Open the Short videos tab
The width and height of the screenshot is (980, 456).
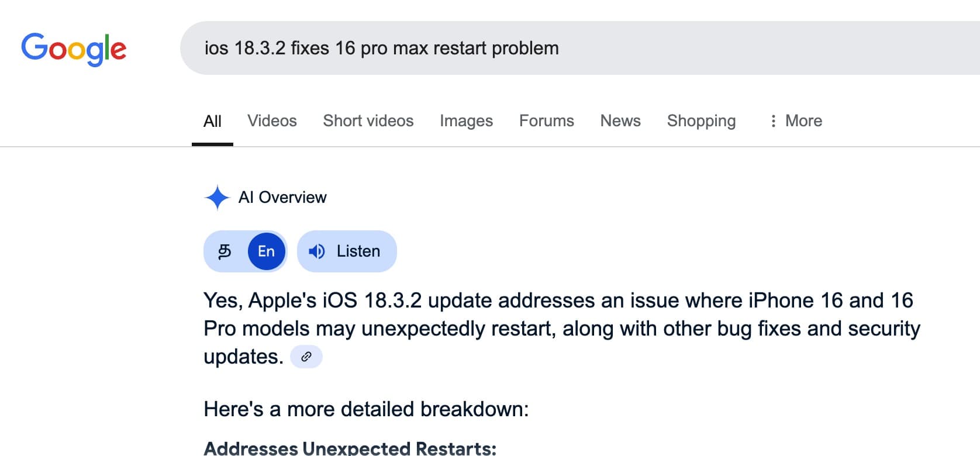coord(368,121)
